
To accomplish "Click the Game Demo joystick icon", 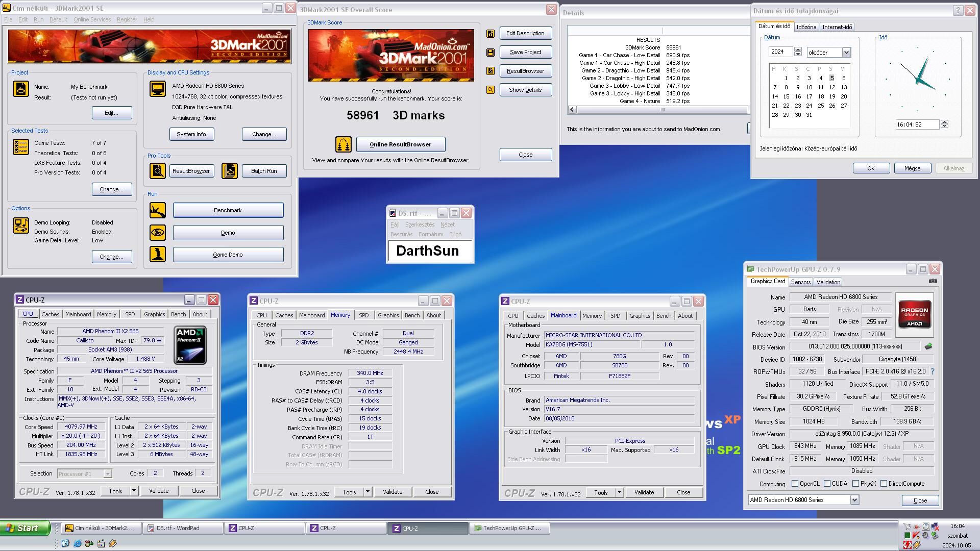I will coord(158,255).
